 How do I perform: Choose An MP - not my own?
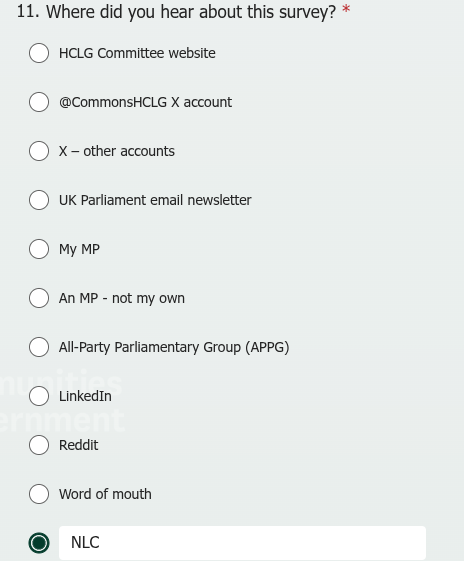[39, 298]
